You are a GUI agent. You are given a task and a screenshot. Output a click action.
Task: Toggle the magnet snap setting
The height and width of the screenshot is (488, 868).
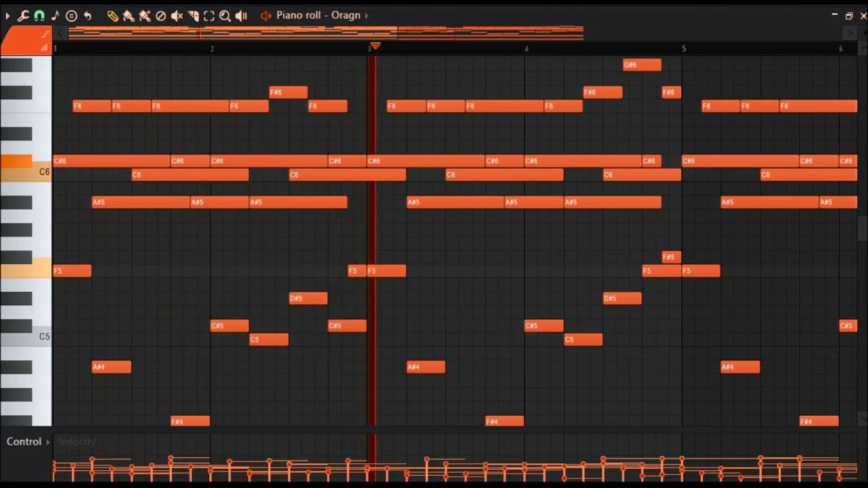pyautogui.click(x=39, y=16)
